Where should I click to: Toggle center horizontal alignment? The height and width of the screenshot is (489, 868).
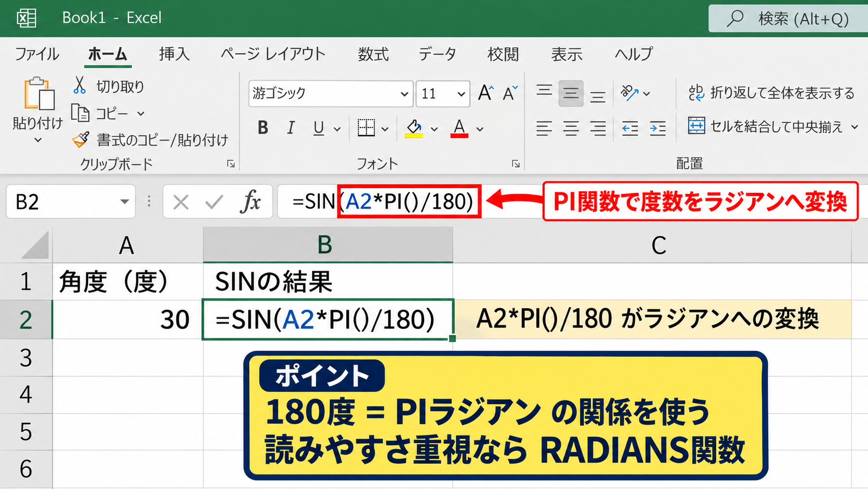pyautogui.click(x=571, y=128)
